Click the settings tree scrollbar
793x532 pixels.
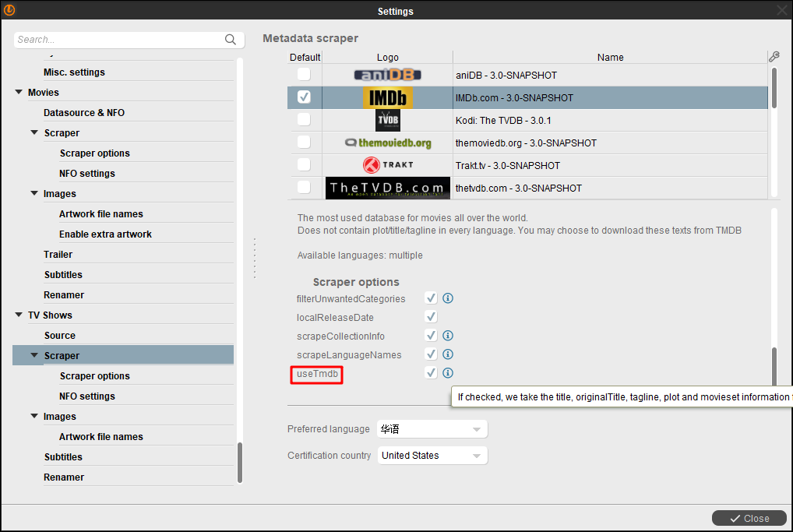click(240, 462)
